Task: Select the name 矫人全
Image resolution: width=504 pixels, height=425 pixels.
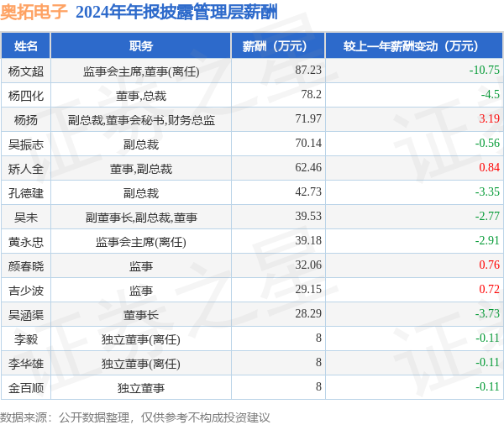Action: pyautogui.click(x=26, y=169)
